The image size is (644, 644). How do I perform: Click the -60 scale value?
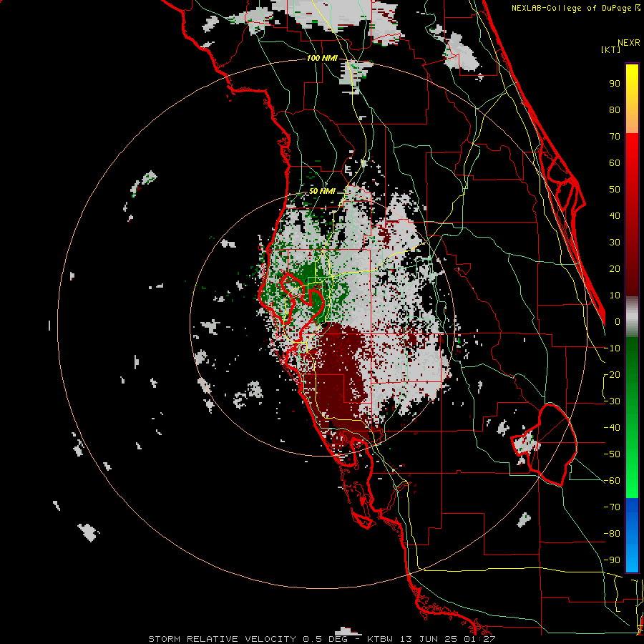coord(612,481)
